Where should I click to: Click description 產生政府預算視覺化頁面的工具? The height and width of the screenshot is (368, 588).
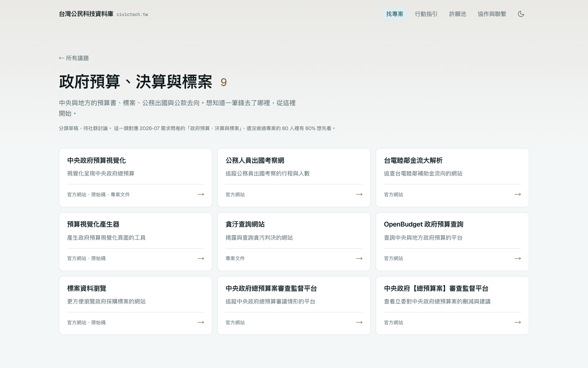click(106, 238)
